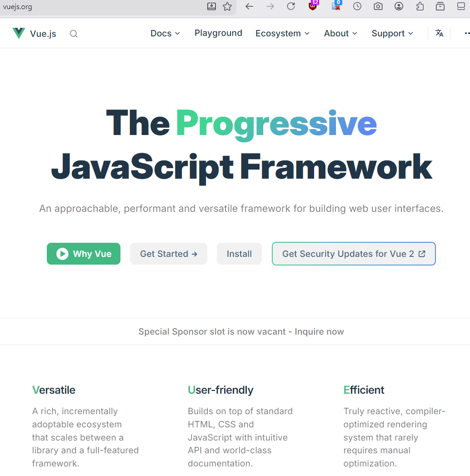Click the external link icon on Vue 2 button

[422, 254]
